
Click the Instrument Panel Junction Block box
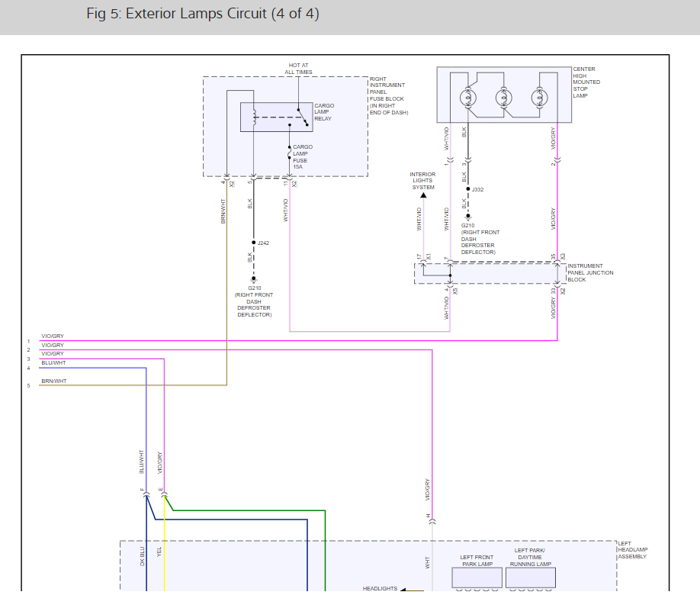[490, 273]
